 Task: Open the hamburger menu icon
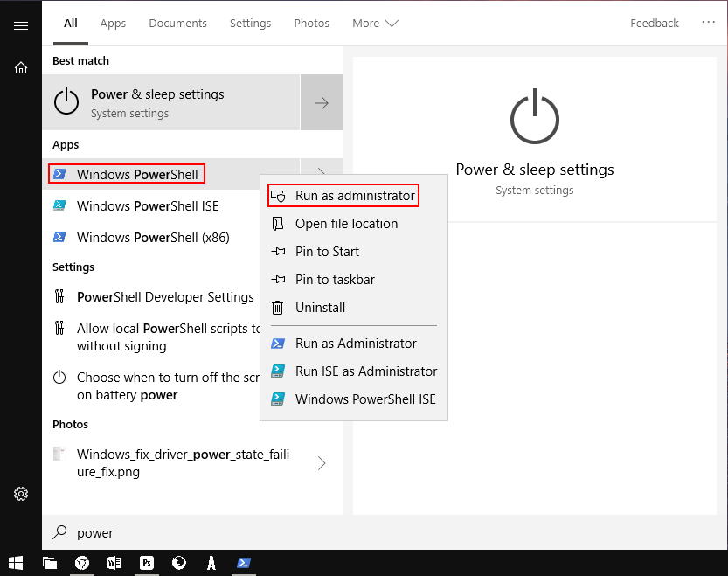pos(21,25)
